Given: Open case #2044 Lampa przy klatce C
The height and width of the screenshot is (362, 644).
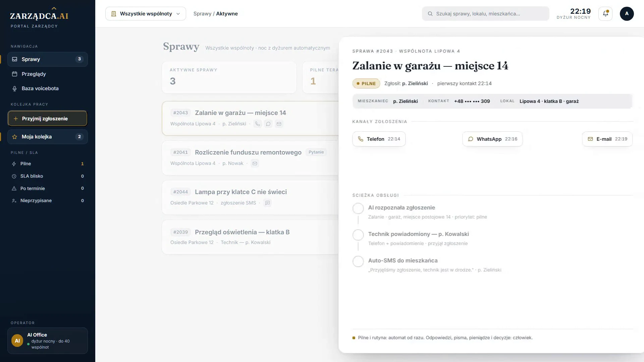Looking at the screenshot, I should pyautogui.click(x=250, y=197).
